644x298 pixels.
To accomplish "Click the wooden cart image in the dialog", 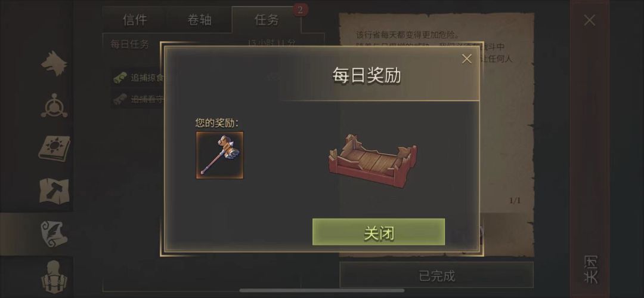I will [373, 161].
